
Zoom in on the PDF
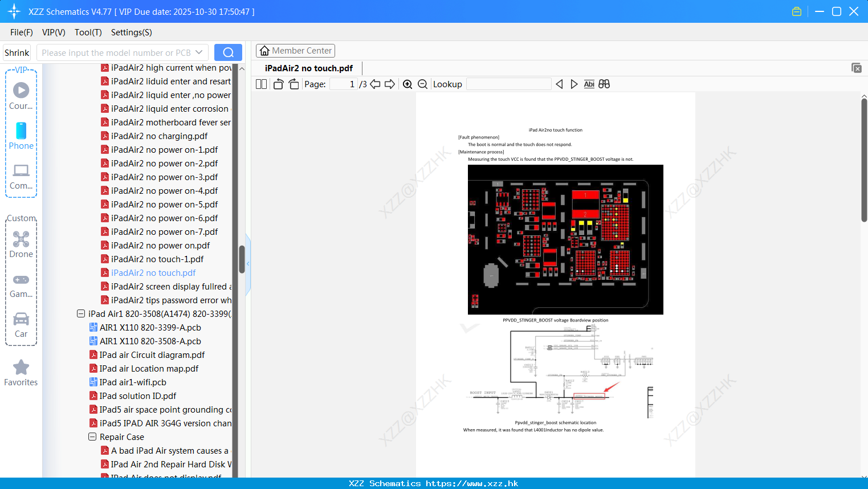[407, 84]
